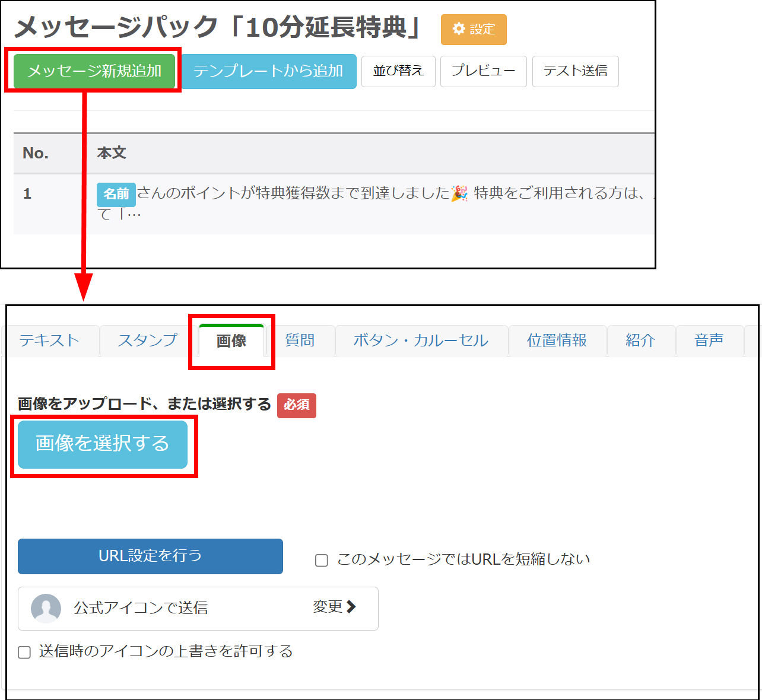Click the orange 設定 gear button
The width and height of the screenshot is (762, 700).
[x=473, y=30]
